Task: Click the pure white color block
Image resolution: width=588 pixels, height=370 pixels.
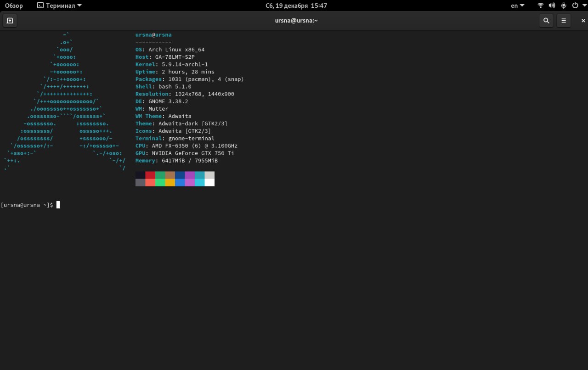Action: (209, 182)
